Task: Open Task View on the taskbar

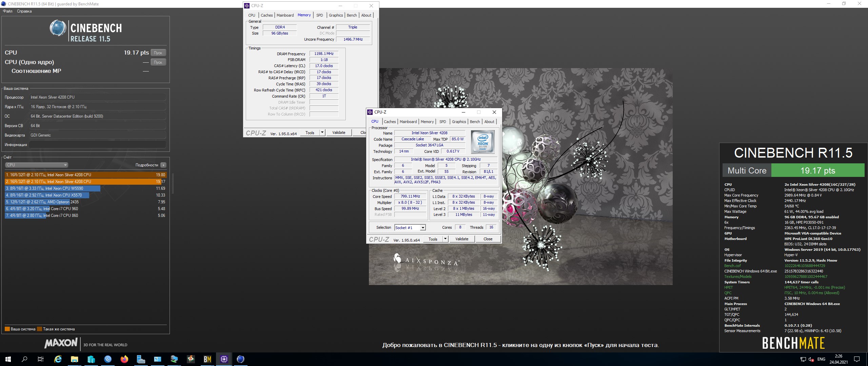Action: pos(41,359)
